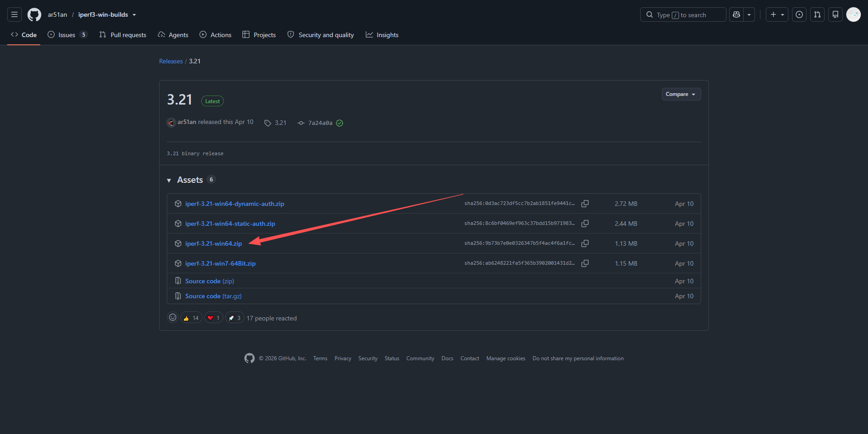Click Manage cookies in footer
The width and height of the screenshot is (868, 434).
click(506, 358)
